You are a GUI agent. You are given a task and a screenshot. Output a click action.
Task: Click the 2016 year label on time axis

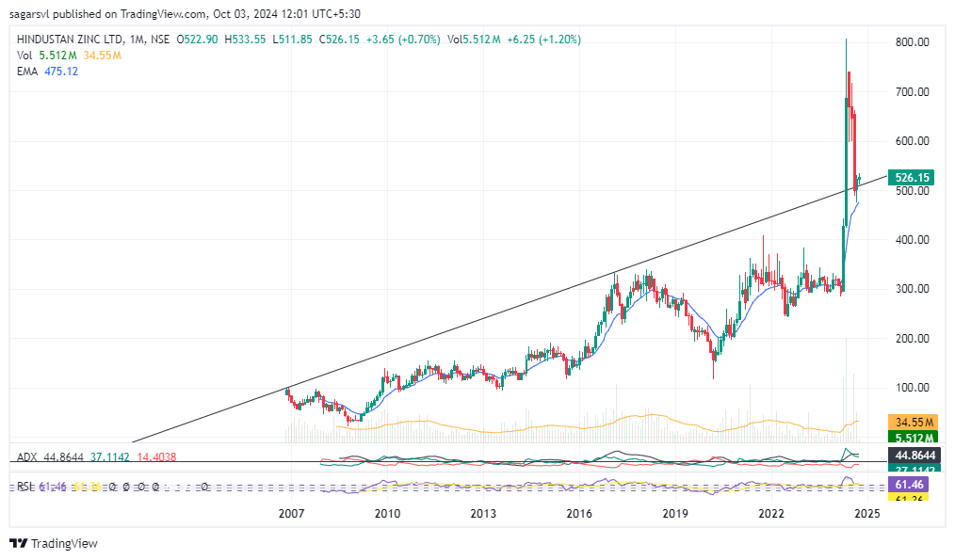click(579, 513)
